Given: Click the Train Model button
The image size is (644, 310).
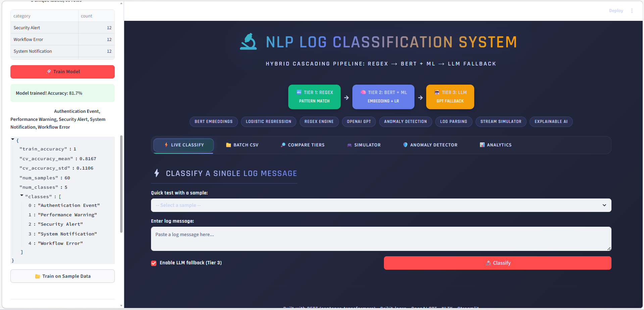Looking at the screenshot, I should pos(62,72).
